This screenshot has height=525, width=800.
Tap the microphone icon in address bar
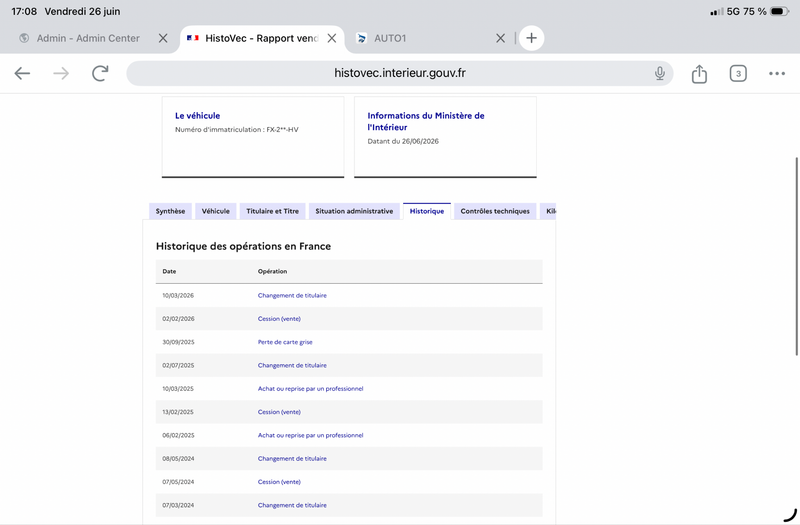660,73
